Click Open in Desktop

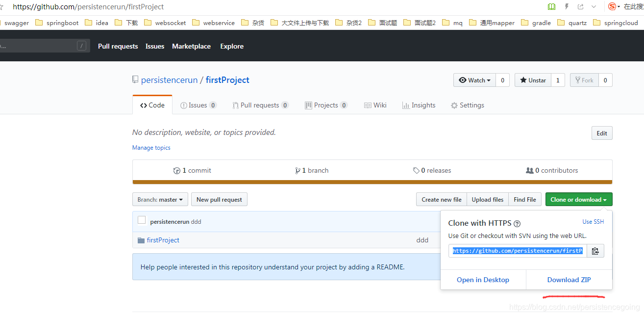point(483,280)
